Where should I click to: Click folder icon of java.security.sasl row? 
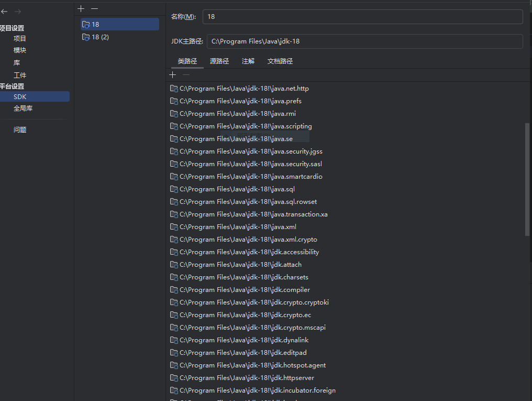[x=174, y=164]
